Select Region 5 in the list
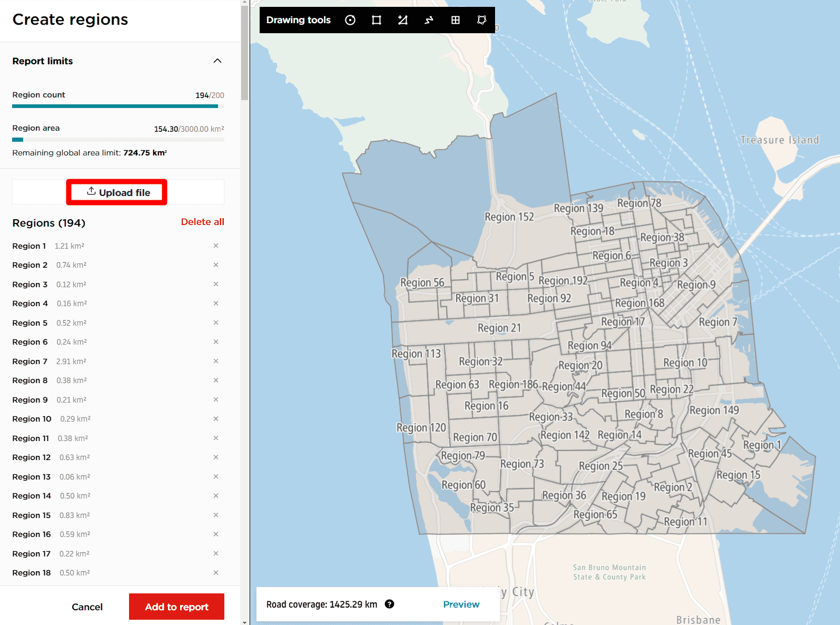The width and height of the screenshot is (840, 625). (30, 323)
